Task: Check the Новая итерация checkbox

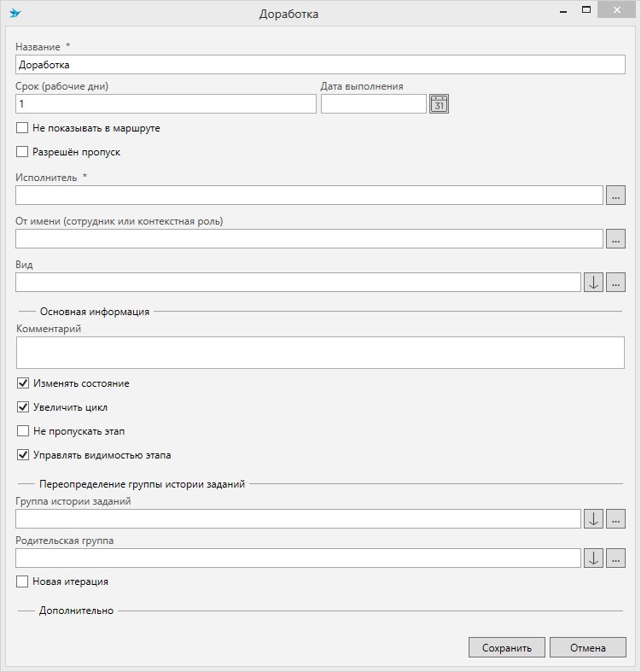Action: click(23, 581)
